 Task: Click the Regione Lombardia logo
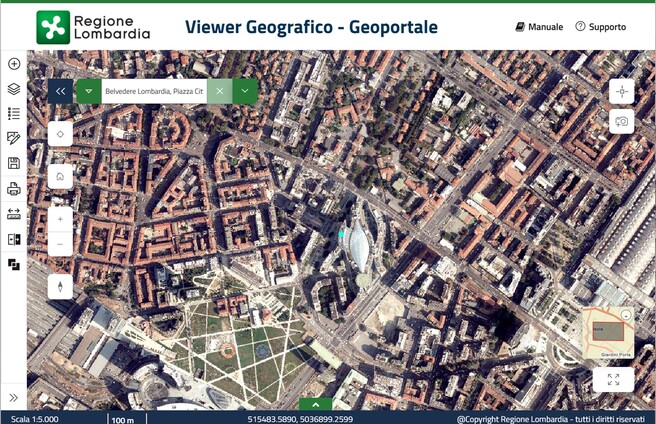93,27
